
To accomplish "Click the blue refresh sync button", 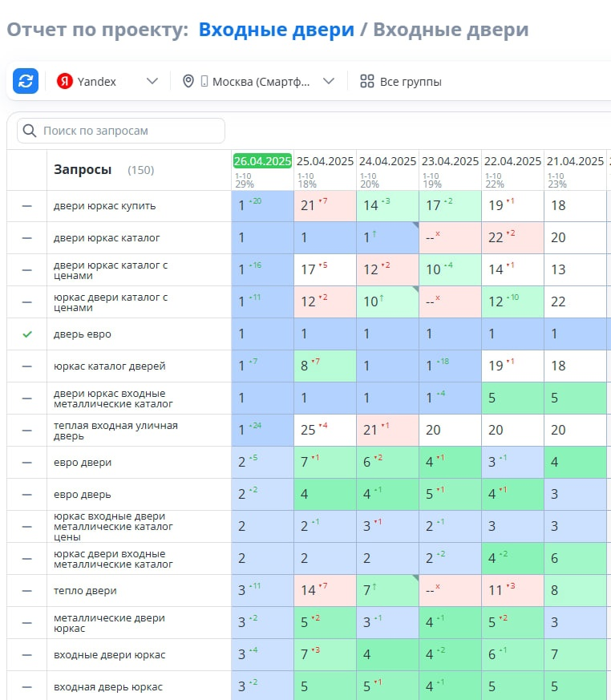I will (x=26, y=81).
